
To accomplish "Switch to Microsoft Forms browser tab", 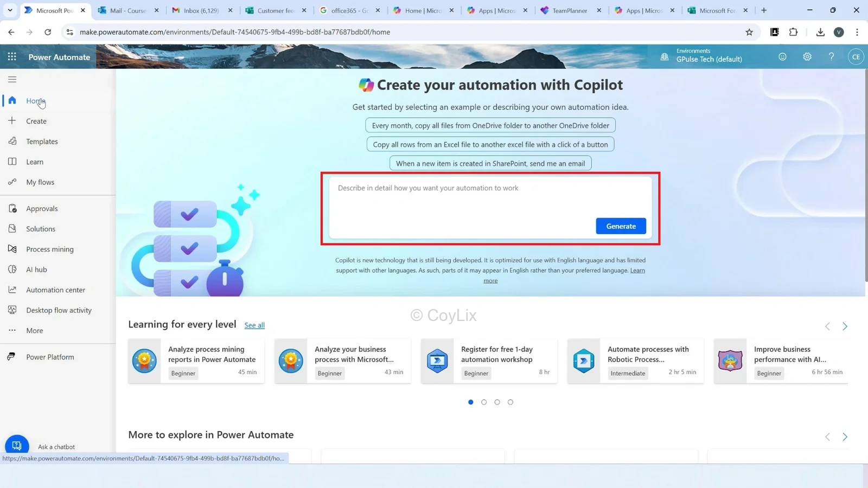I will point(718,10).
